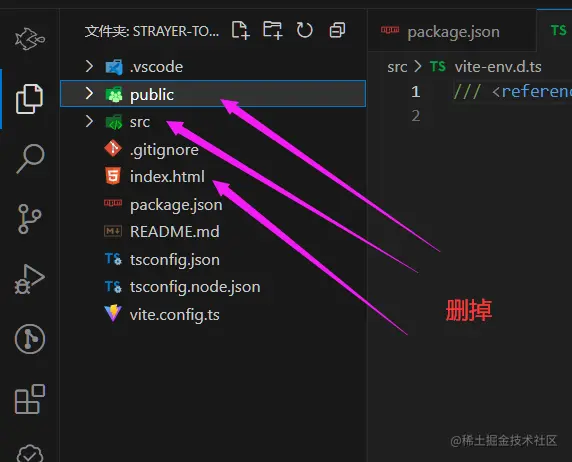
Task: Refresh the explorer file tree
Action: pos(305,30)
